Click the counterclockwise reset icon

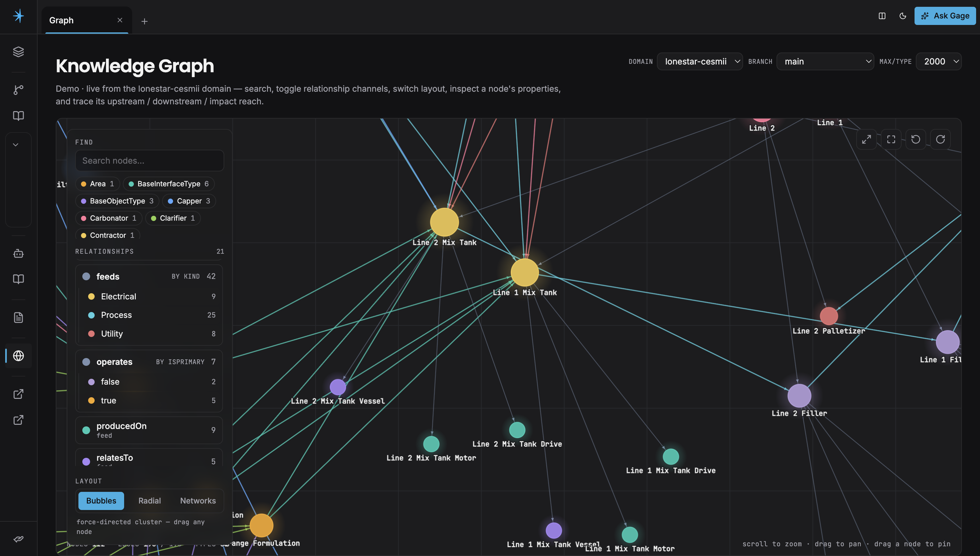click(916, 139)
